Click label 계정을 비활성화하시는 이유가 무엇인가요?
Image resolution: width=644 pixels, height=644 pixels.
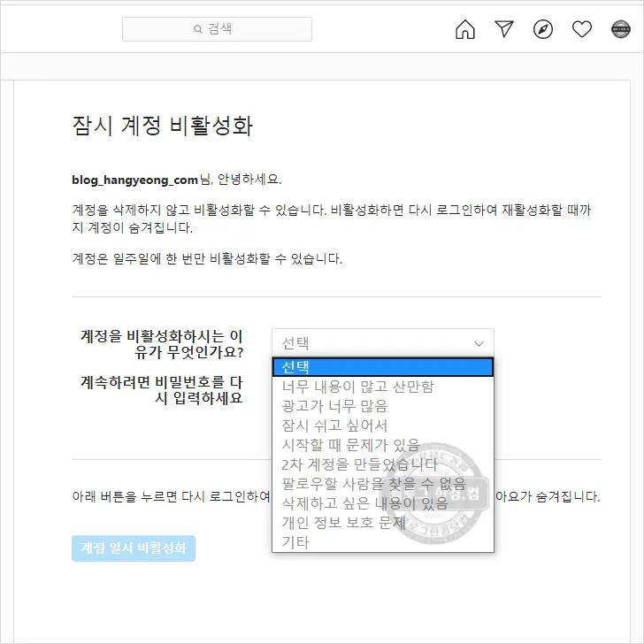pyautogui.click(x=162, y=344)
